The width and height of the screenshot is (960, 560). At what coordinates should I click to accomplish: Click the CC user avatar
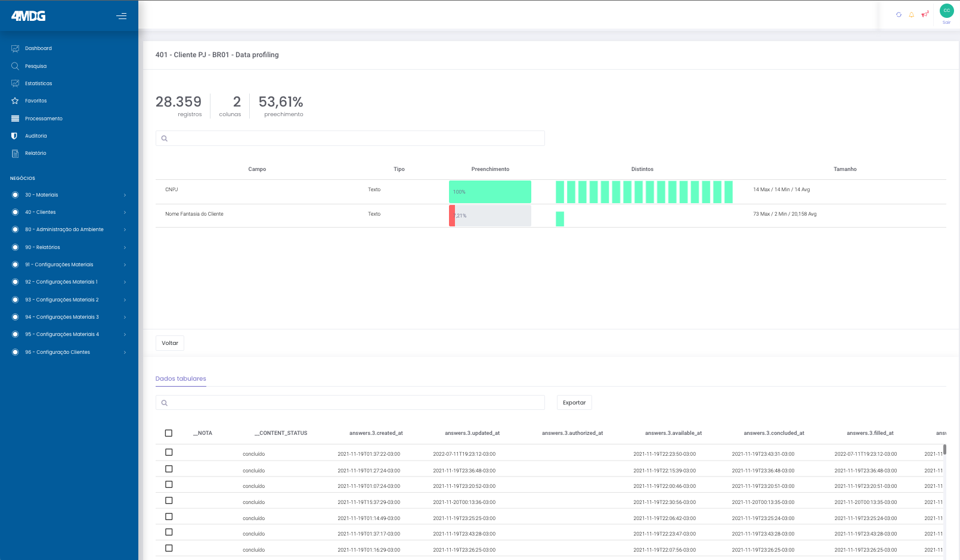(946, 11)
